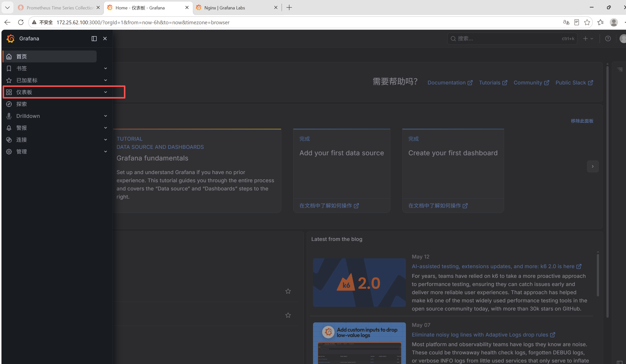
Task: Open the browser translate option
Action: tap(566, 22)
